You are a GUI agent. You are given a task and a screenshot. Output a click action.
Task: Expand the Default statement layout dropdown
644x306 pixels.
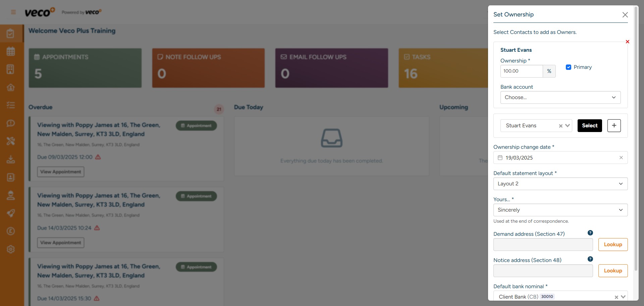(560, 184)
